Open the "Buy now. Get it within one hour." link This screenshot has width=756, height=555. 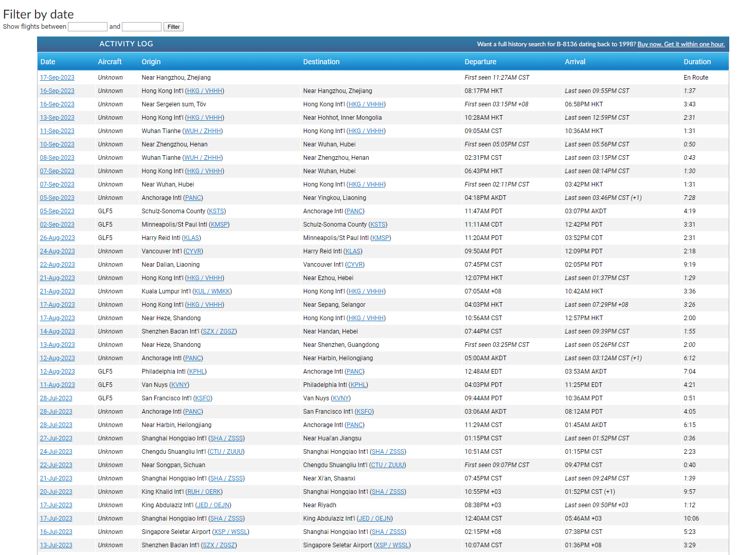pos(681,44)
